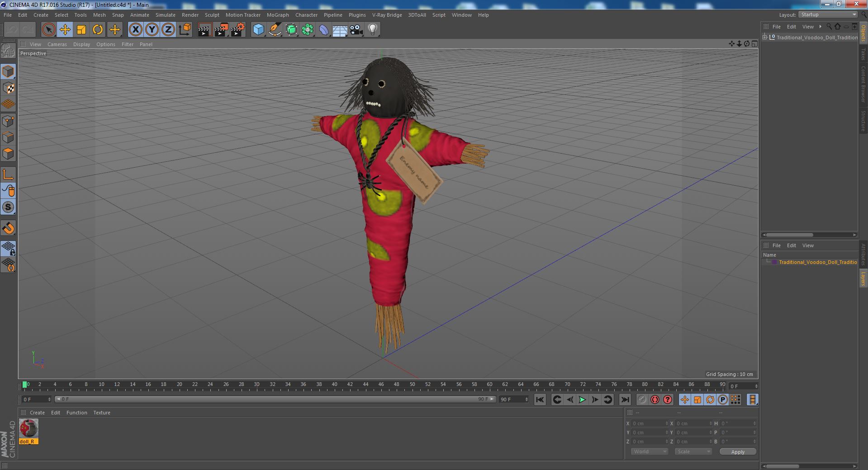The width and height of the screenshot is (868, 470).
Task: Open the Layout Startup dropdown
Action: pyautogui.click(x=828, y=14)
